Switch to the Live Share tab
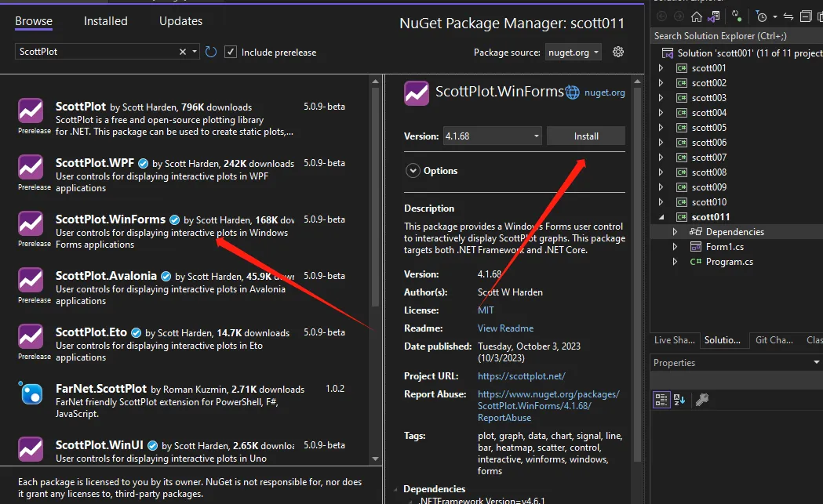Screen dimensions: 823x504 click(674, 340)
